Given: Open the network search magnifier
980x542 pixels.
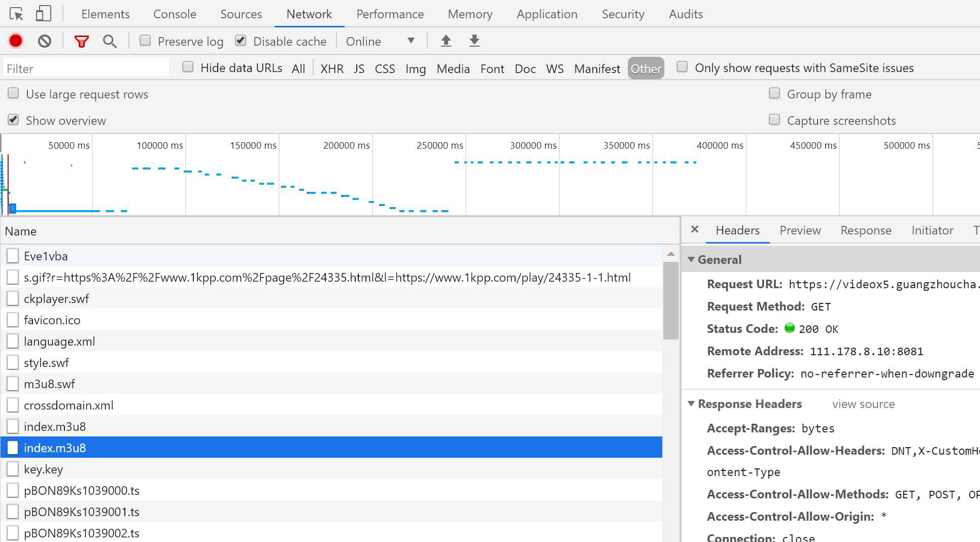Looking at the screenshot, I should 110,41.
